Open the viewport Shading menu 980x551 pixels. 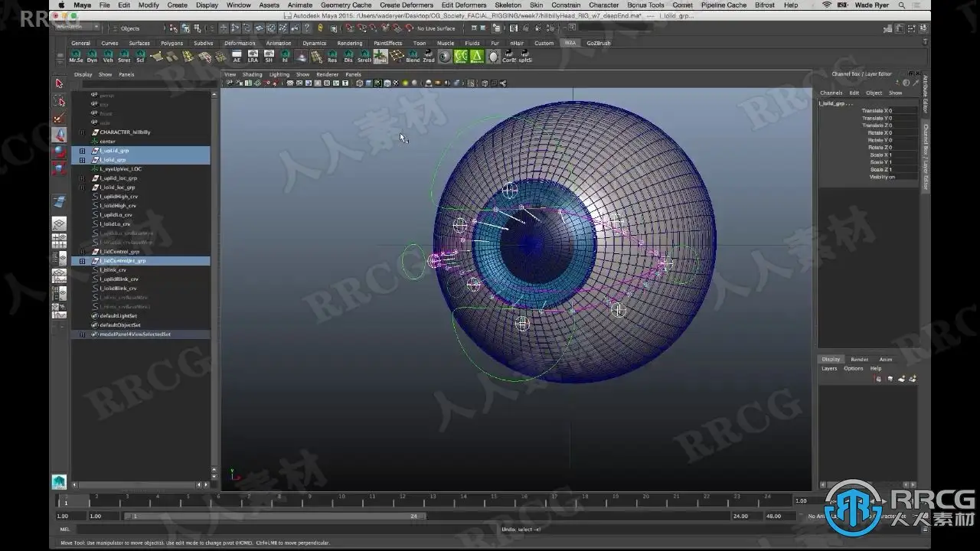252,74
